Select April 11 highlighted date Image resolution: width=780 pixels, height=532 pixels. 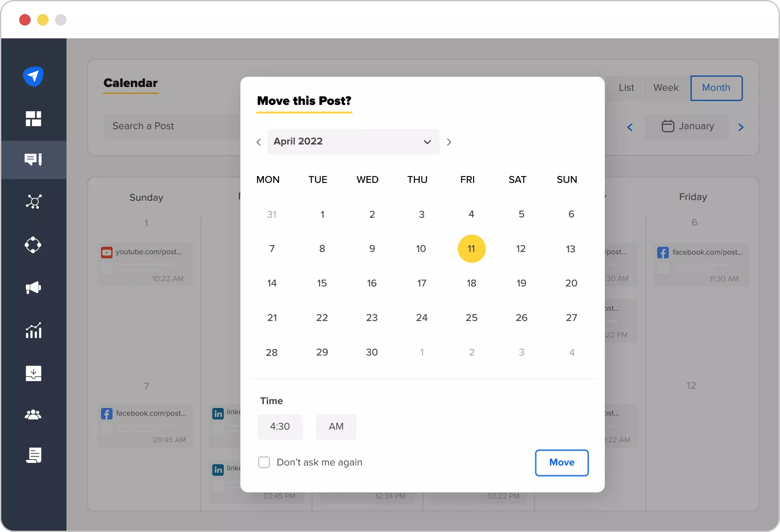471,249
